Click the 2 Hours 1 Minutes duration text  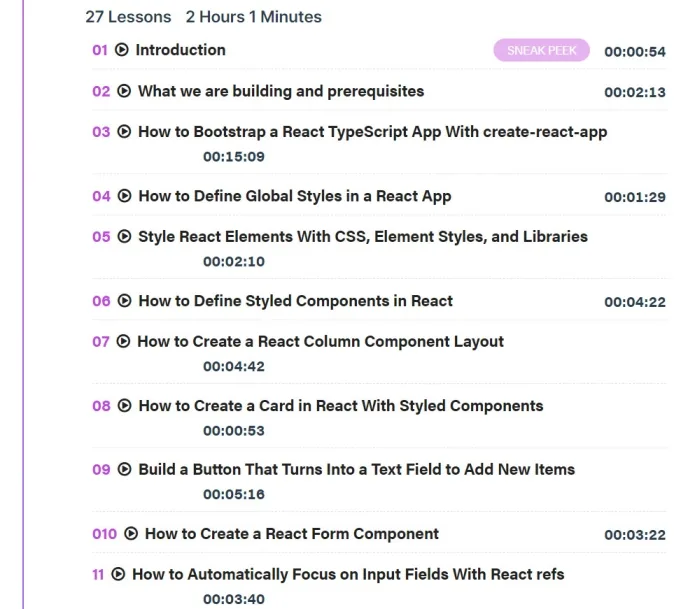[x=254, y=17]
